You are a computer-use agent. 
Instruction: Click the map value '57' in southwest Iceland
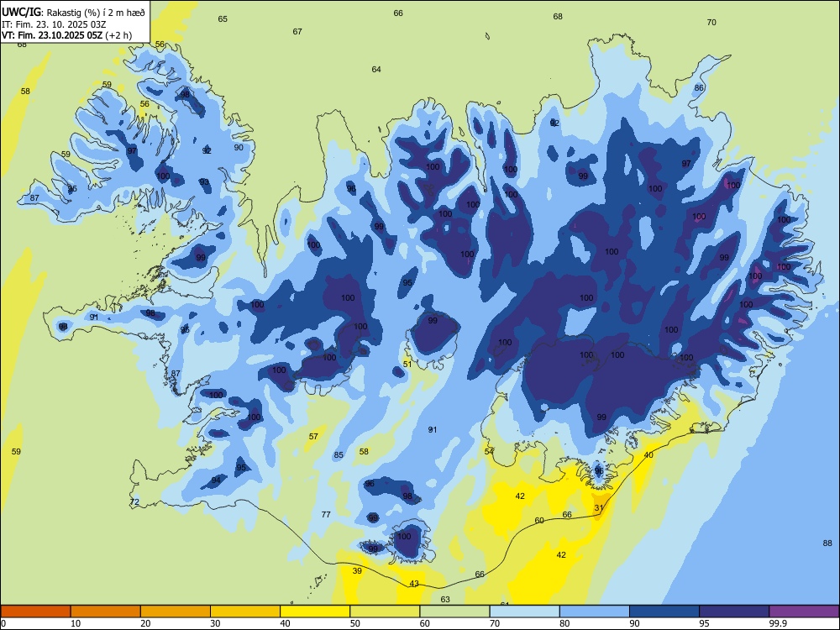click(313, 437)
